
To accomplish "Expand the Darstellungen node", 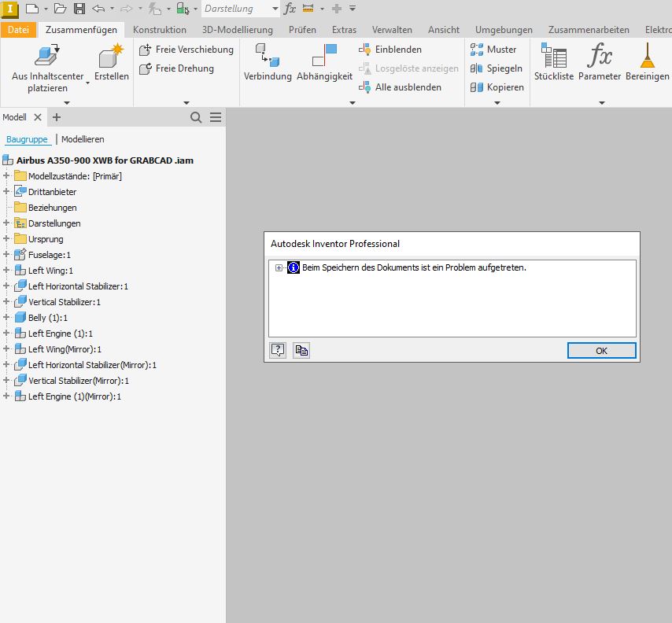I will [x=6, y=223].
